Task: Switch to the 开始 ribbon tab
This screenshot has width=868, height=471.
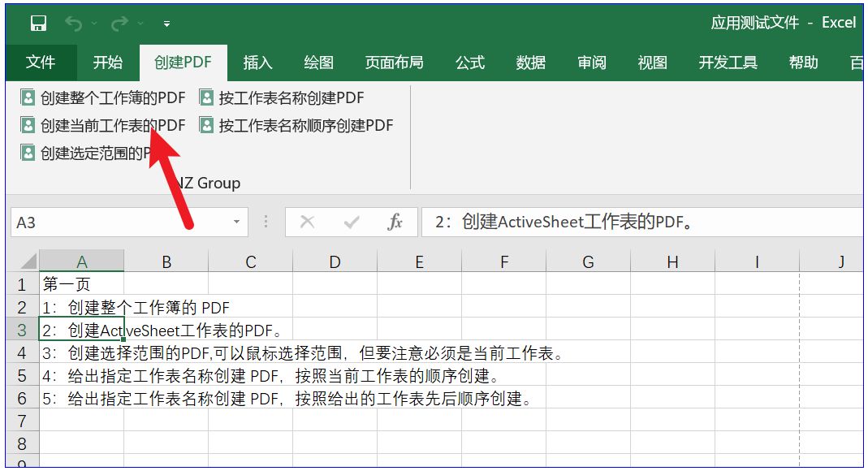Action: 107,62
